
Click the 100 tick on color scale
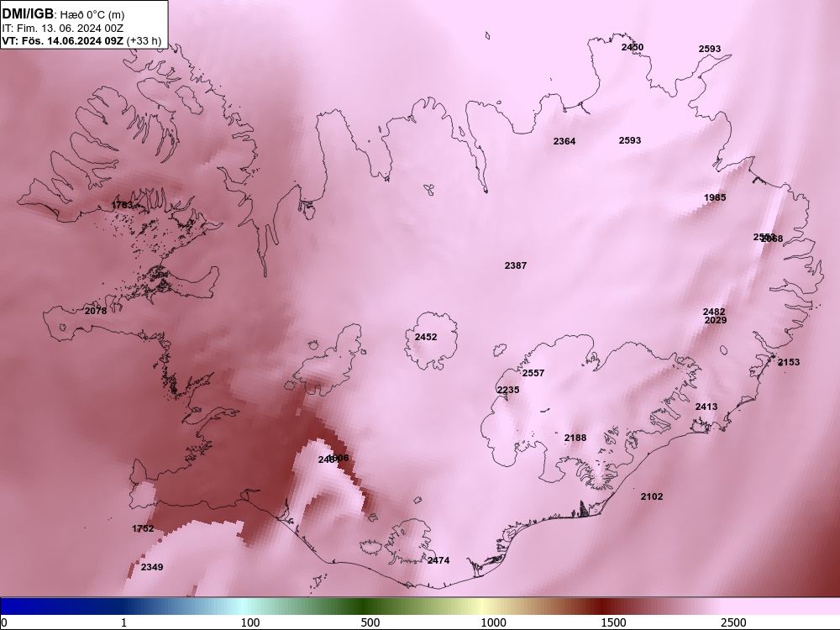(250, 622)
